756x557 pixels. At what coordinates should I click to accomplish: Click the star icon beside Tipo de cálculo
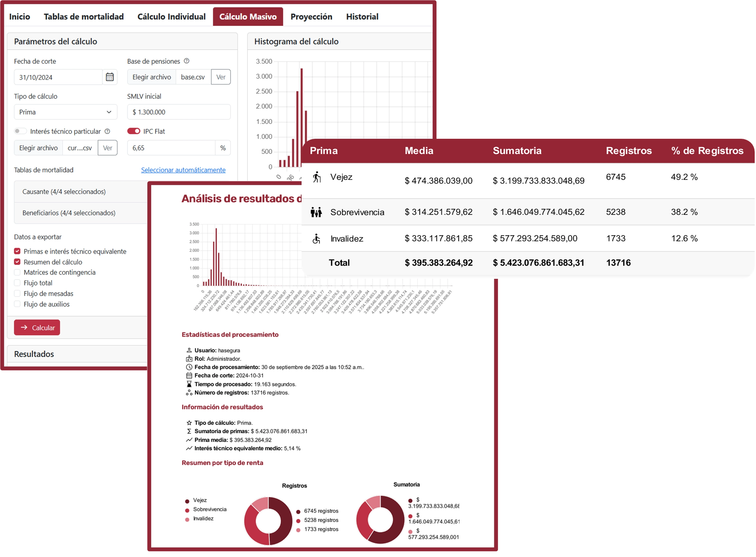(190, 423)
